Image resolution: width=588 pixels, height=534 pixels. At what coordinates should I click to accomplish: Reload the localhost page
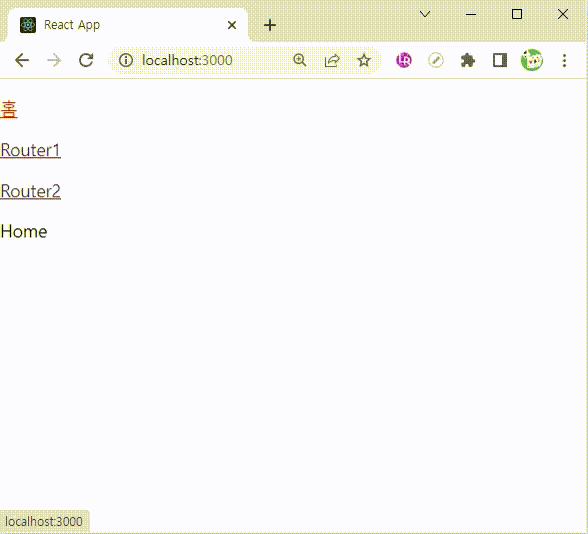tap(86, 60)
